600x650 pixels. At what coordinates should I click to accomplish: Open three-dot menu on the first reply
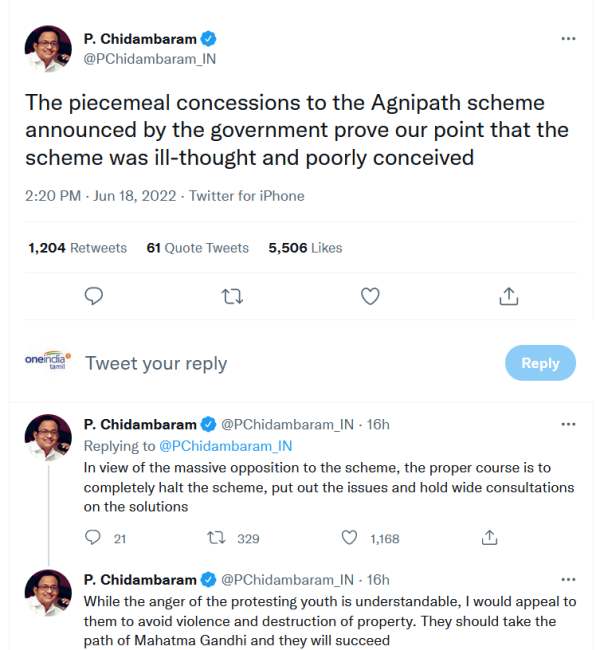(568, 424)
